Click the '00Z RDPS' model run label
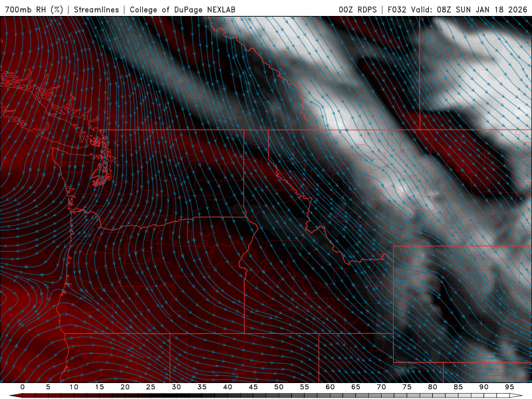Viewport: 532px width, 399px height. 358,9
